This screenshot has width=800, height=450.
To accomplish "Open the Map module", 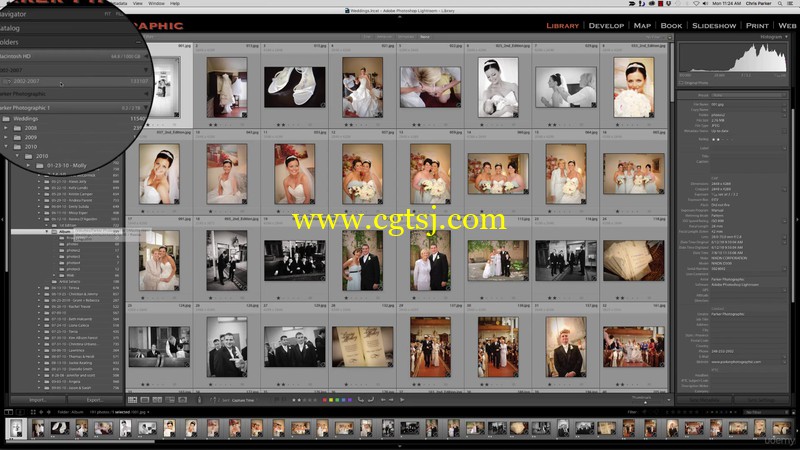I will (x=642, y=26).
